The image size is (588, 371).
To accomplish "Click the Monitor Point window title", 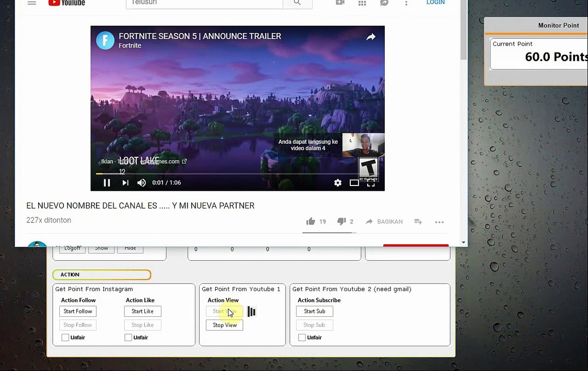I will click(x=559, y=25).
